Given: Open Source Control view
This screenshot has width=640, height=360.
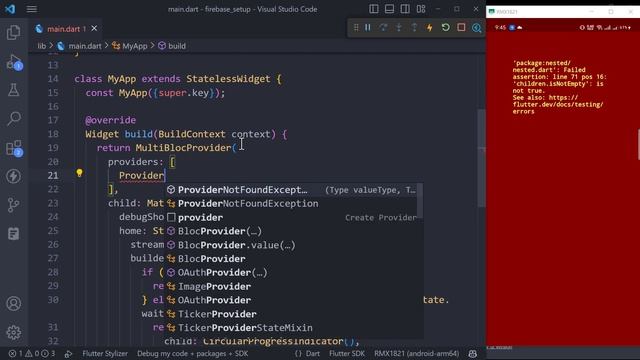Looking at the screenshot, I should pyautogui.click(x=13, y=205).
